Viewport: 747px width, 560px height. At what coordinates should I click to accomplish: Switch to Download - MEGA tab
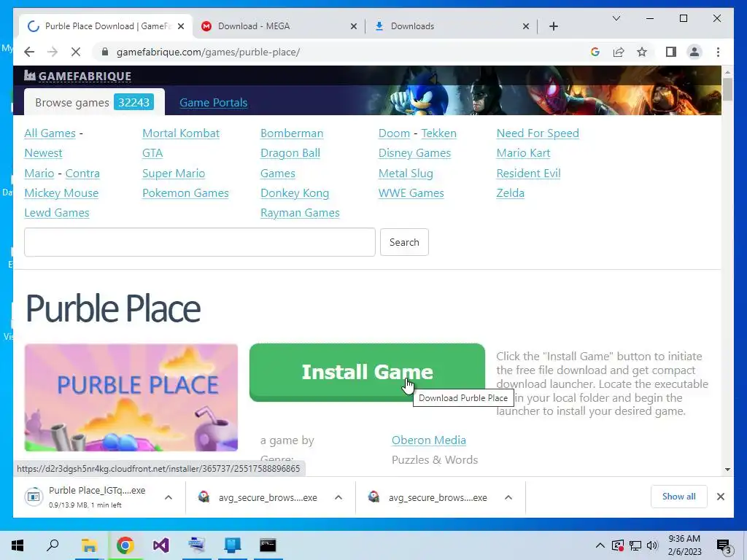tap(279, 26)
